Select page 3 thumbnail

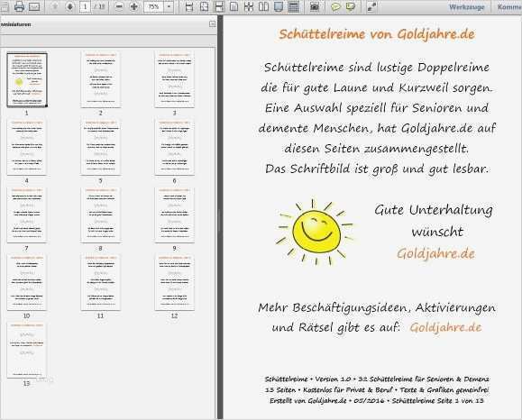(x=174, y=79)
